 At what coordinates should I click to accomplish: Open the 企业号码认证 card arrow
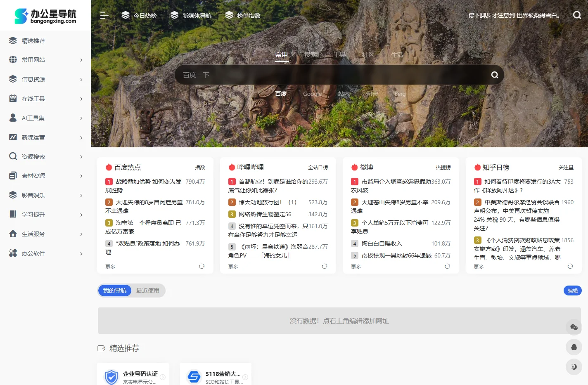pyautogui.click(x=163, y=377)
